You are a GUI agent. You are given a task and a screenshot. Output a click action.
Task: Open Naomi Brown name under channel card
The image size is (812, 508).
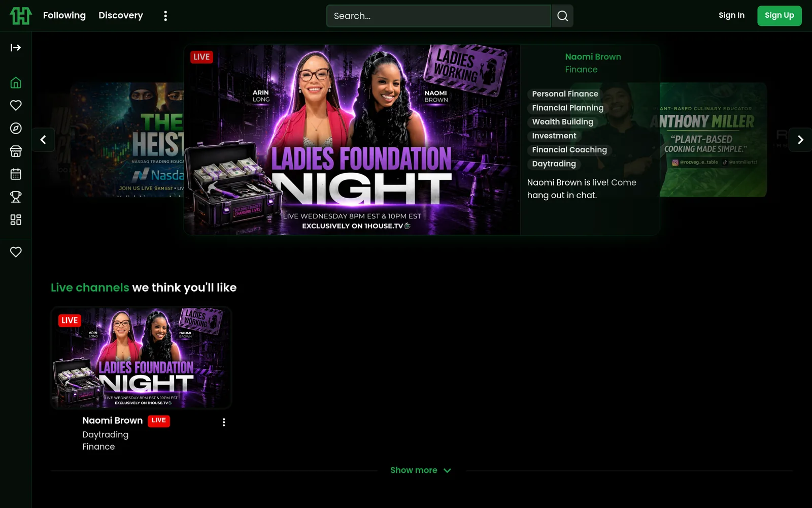tap(113, 421)
